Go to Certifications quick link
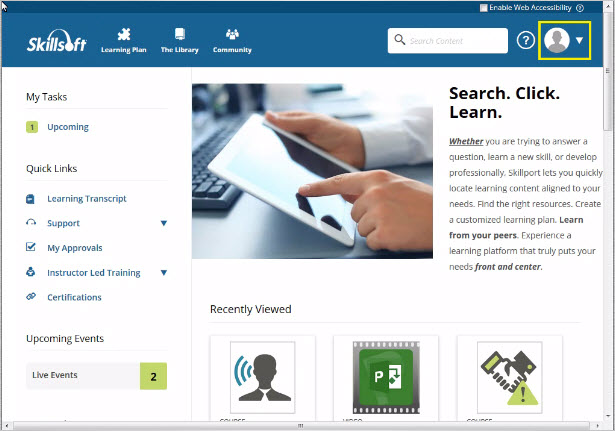Viewport: 615px width, 431px height. click(x=74, y=297)
